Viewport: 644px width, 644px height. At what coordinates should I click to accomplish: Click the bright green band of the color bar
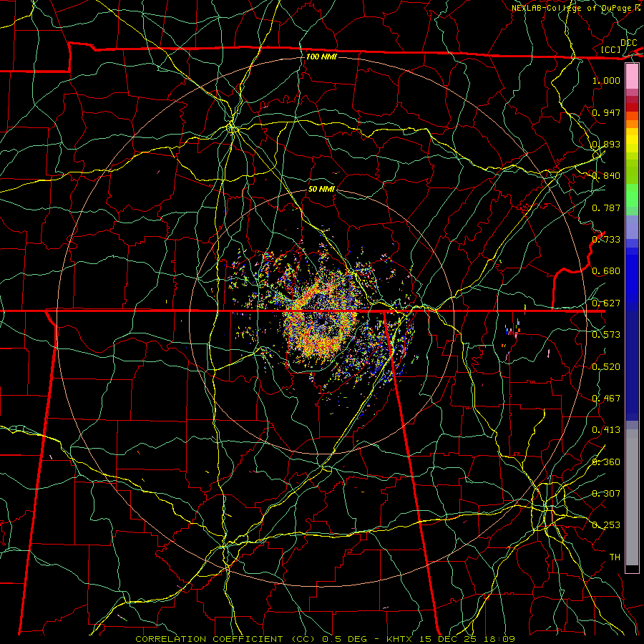tap(632, 195)
